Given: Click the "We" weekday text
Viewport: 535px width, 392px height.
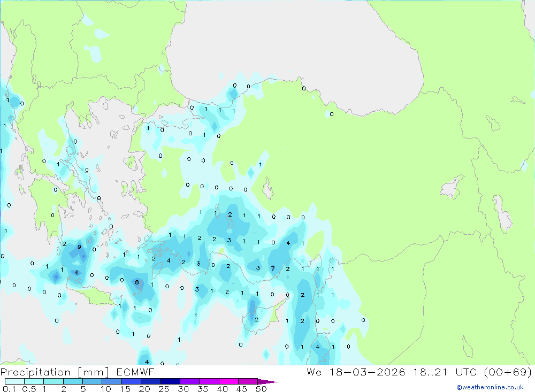Looking at the screenshot, I should pyautogui.click(x=314, y=372).
